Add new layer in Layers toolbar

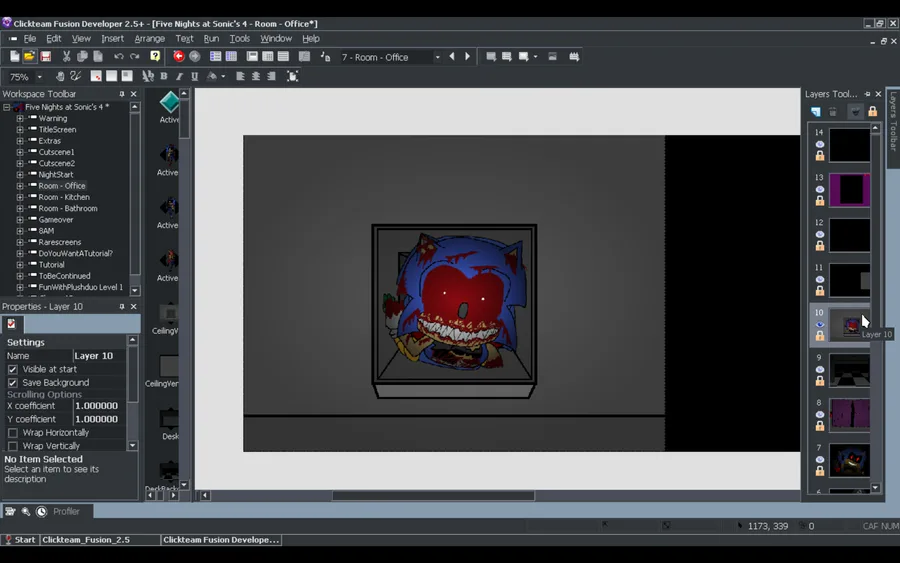tap(816, 111)
